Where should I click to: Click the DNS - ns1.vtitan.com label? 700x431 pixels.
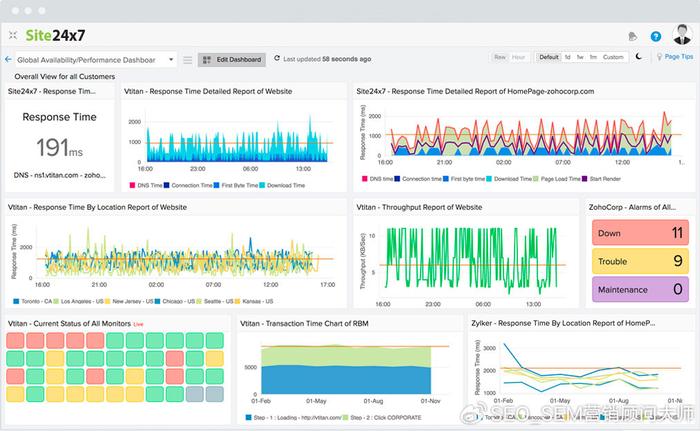pyautogui.click(x=59, y=175)
